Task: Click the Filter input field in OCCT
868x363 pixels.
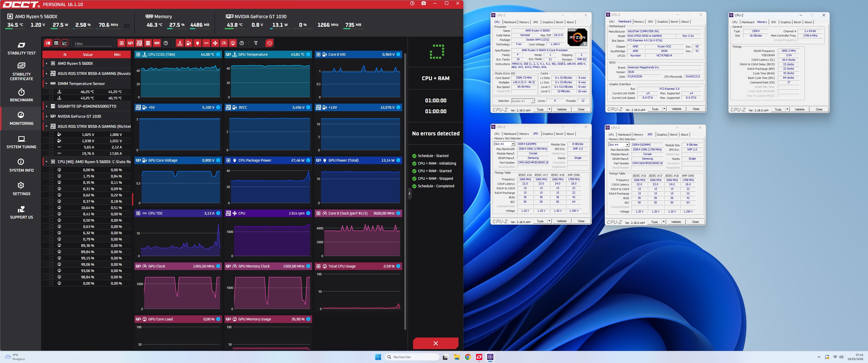Action: click(93, 44)
